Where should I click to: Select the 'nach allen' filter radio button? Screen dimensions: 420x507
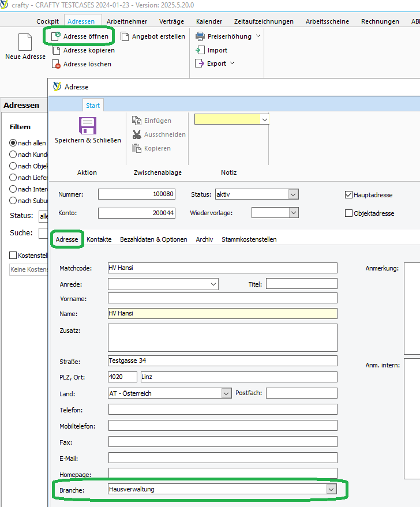(x=13, y=142)
